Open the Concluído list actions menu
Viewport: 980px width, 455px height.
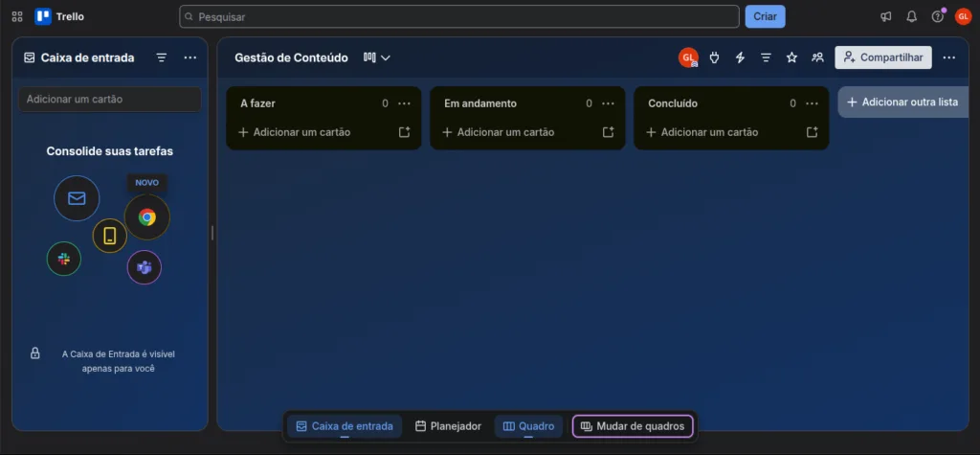(x=812, y=103)
